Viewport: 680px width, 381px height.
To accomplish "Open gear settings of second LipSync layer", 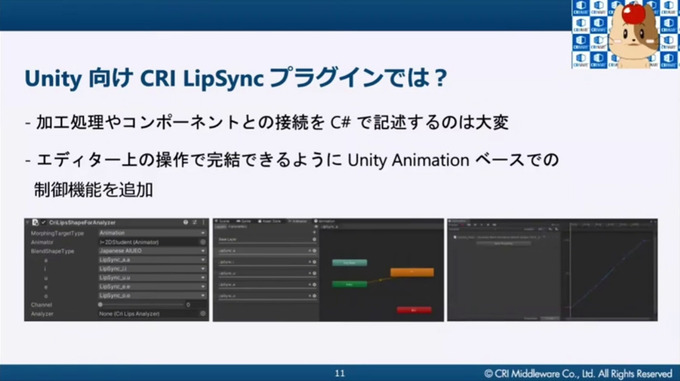I will pyautogui.click(x=314, y=262).
